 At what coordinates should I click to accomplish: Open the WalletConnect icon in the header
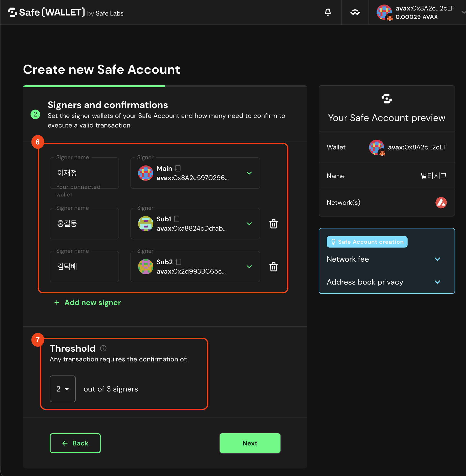(x=355, y=12)
